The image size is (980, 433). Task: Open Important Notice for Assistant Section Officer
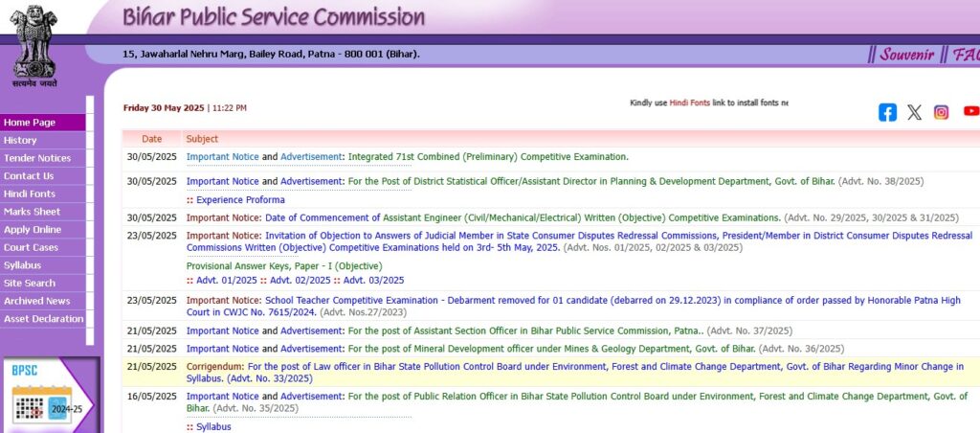(x=222, y=331)
